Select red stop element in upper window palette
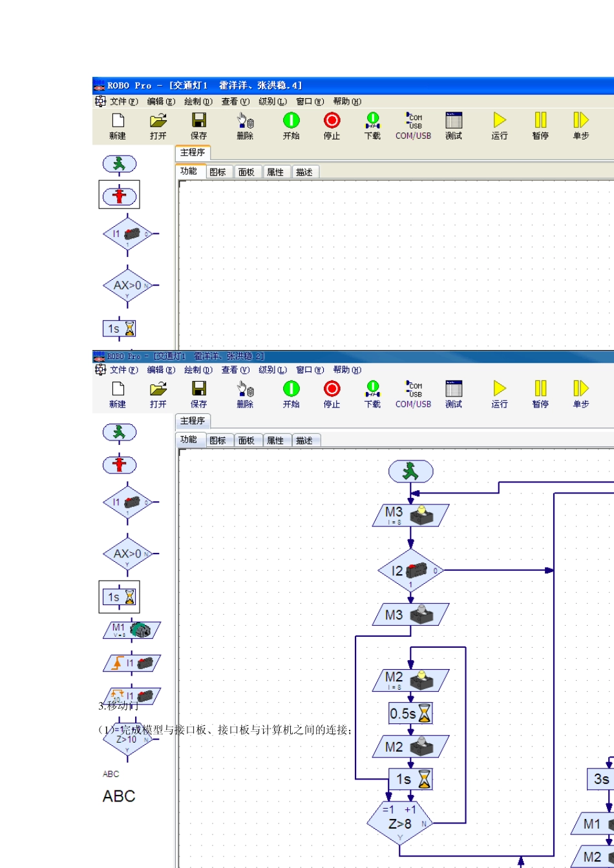This screenshot has width=614, height=868. tap(120, 196)
